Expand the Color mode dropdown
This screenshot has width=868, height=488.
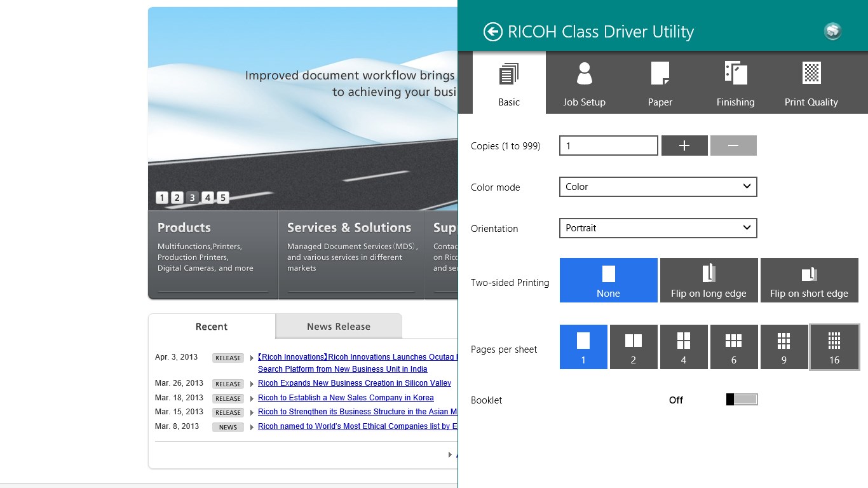pyautogui.click(x=658, y=187)
